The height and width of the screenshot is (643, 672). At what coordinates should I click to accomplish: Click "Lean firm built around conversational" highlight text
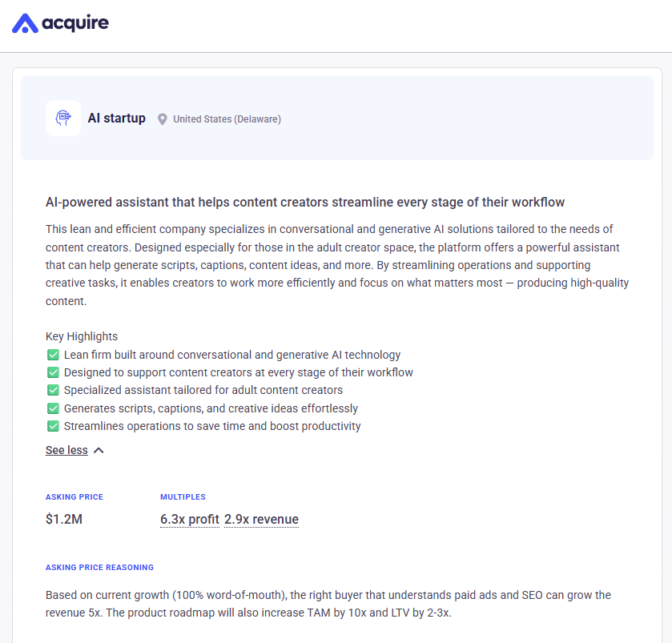[x=232, y=355]
